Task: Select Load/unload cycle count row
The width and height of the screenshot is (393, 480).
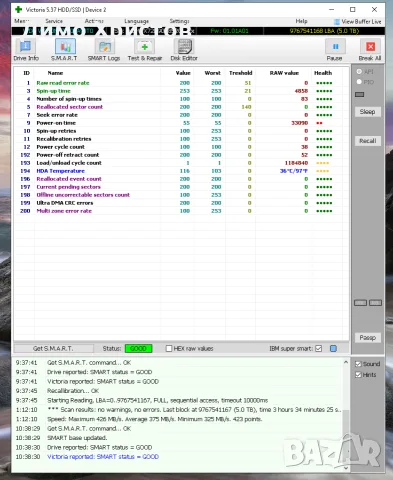Action: tap(181, 163)
